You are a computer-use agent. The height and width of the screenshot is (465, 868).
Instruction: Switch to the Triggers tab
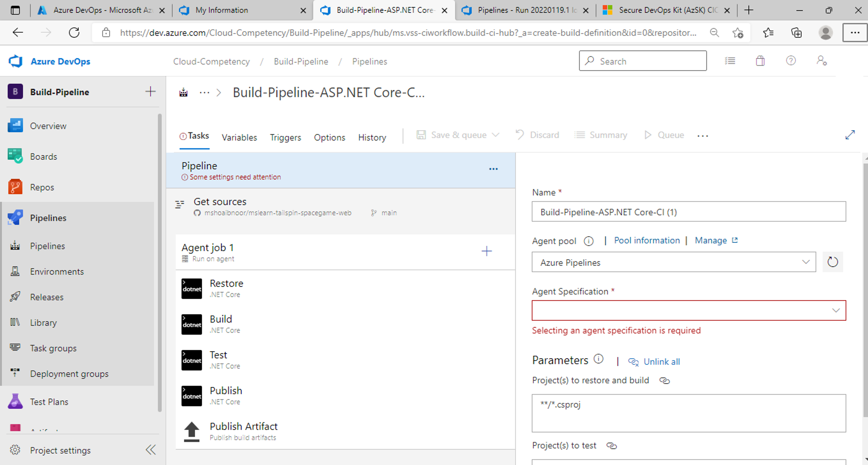point(285,137)
